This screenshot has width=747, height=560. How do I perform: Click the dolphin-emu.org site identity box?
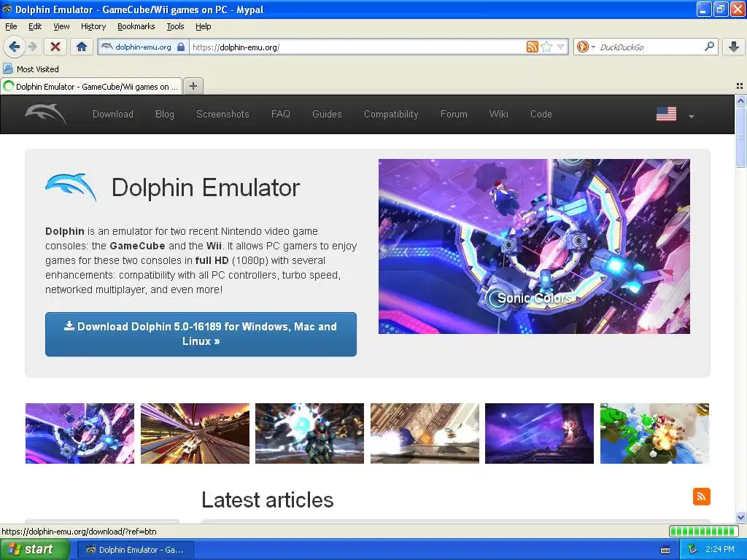[143, 47]
